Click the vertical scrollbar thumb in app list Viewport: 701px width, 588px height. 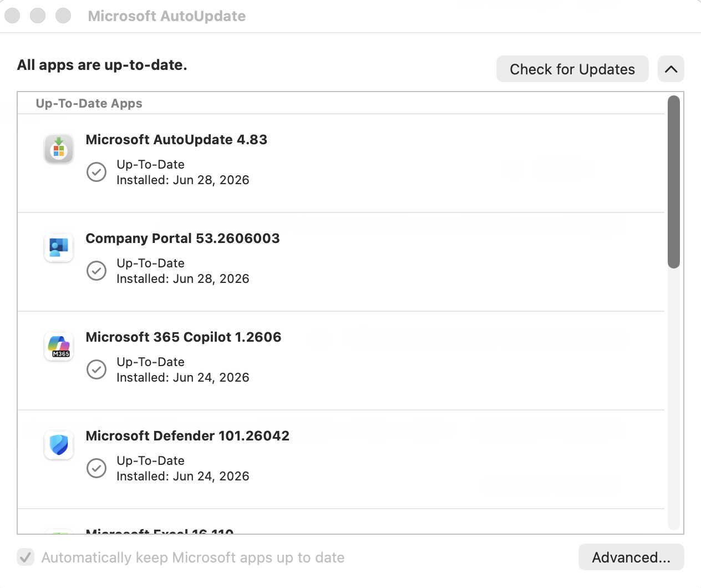(x=674, y=182)
